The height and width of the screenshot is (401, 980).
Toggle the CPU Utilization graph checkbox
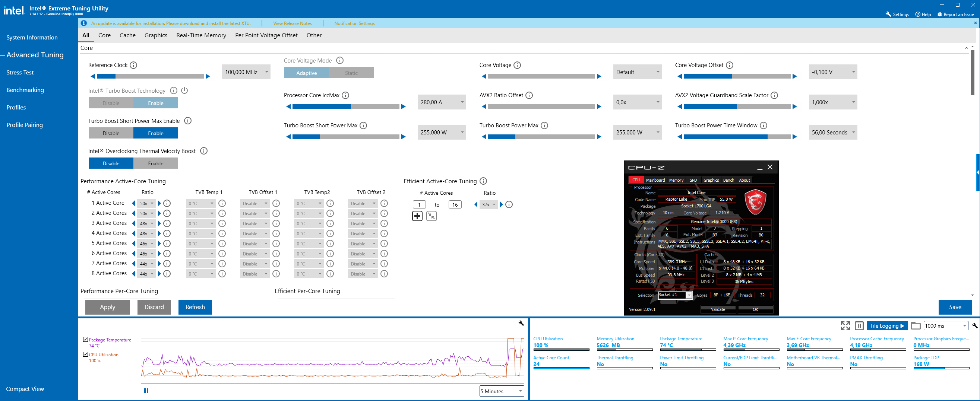(x=86, y=354)
